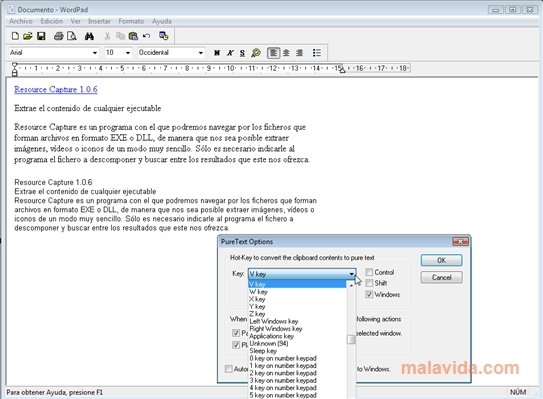This screenshot has height=399, width=543.
Task: Toggle the Play sound checkbox
Action: (236, 345)
